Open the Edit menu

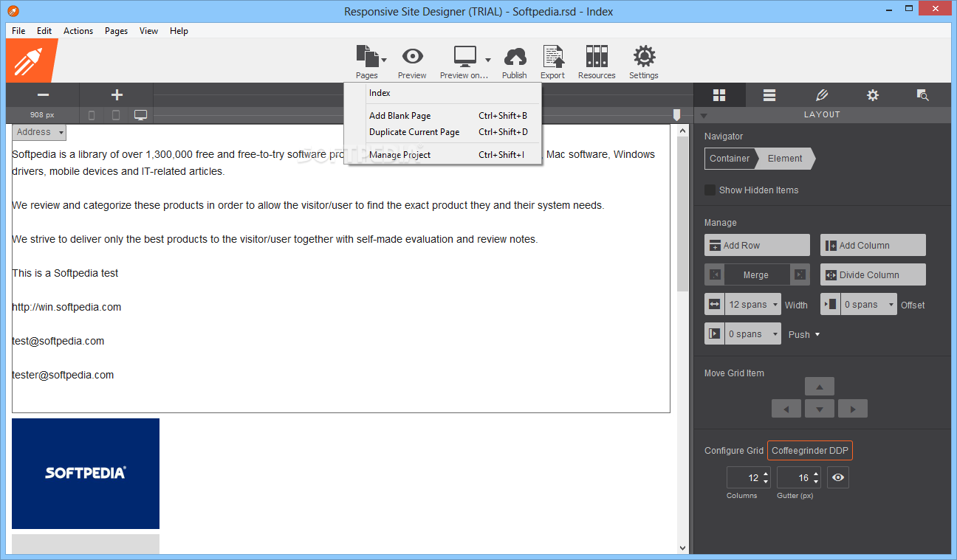(x=44, y=31)
